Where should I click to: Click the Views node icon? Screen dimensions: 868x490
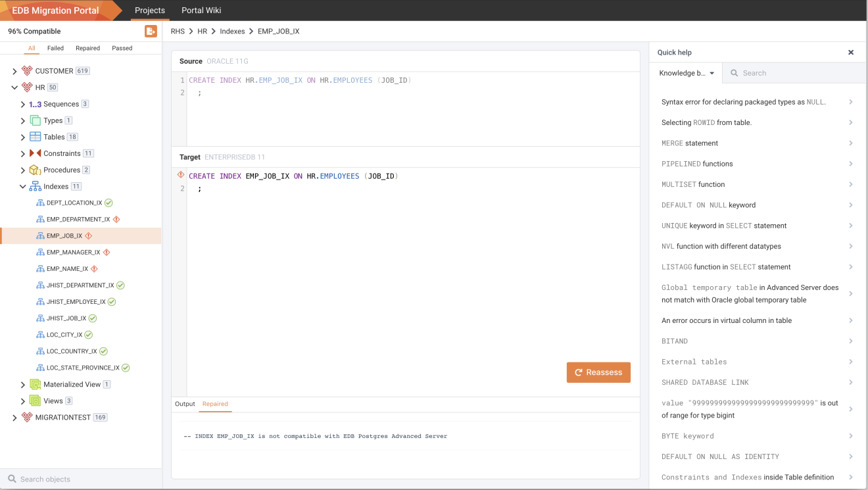pos(35,401)
